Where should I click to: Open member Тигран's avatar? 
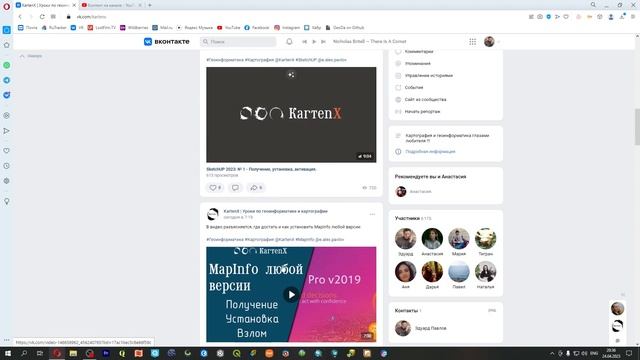(485, 238)
